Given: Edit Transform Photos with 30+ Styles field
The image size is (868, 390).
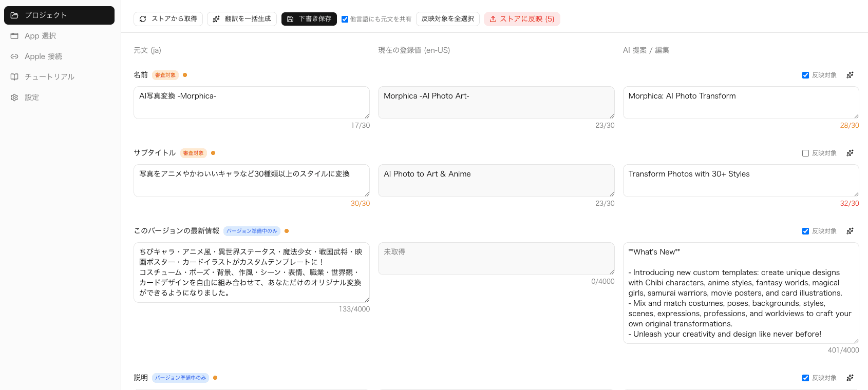Looking at the screenshot, I should tap(741, 181).
